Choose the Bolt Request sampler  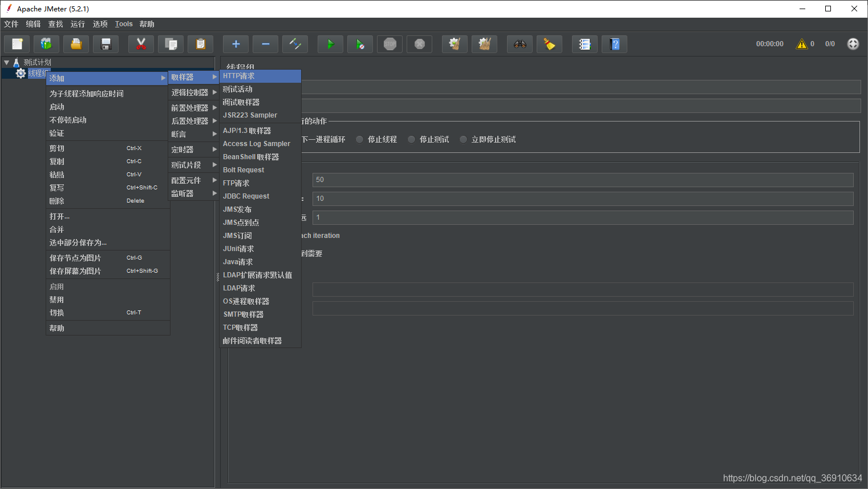tap(261, 170)
